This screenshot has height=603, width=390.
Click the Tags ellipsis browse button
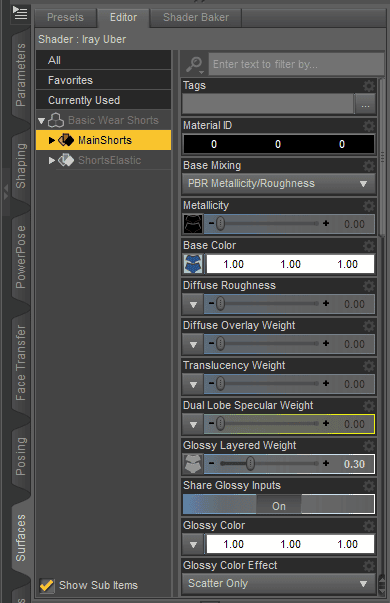[x=365, y=104]
